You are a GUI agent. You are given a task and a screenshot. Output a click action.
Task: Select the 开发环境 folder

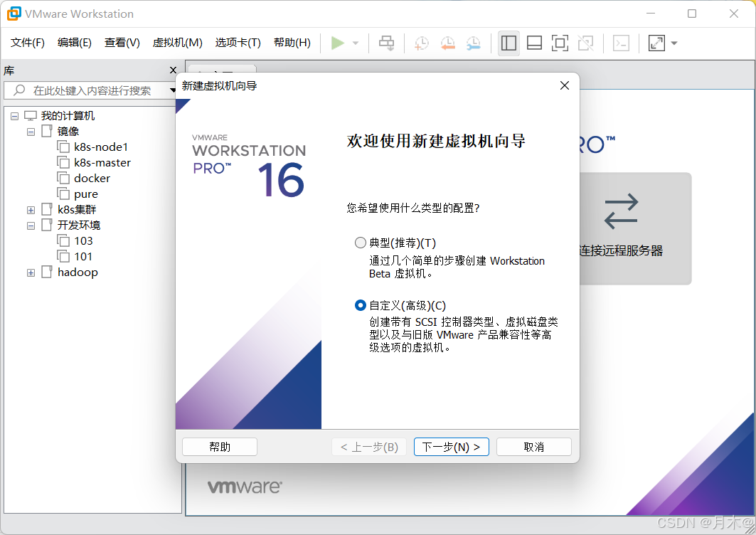[79, 226]
